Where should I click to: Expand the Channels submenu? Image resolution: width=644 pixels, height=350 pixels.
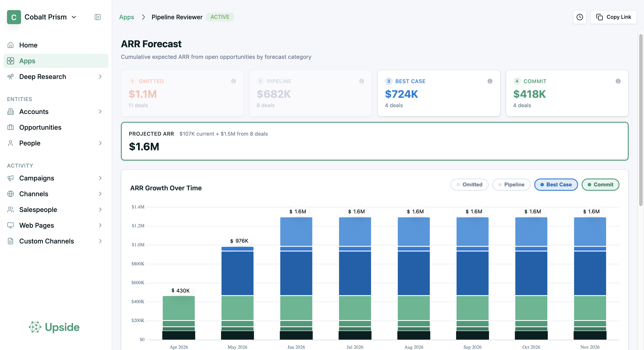(100, 193)
